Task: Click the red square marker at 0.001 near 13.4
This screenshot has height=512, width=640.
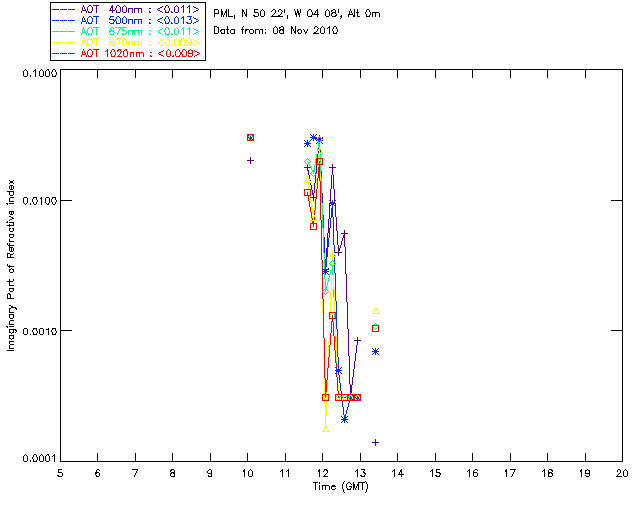Action: 376,328
